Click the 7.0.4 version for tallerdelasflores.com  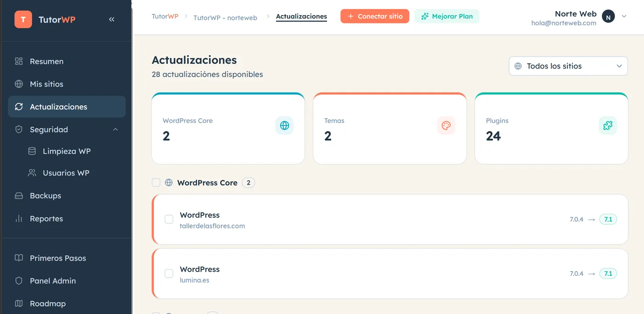(576, 219)
